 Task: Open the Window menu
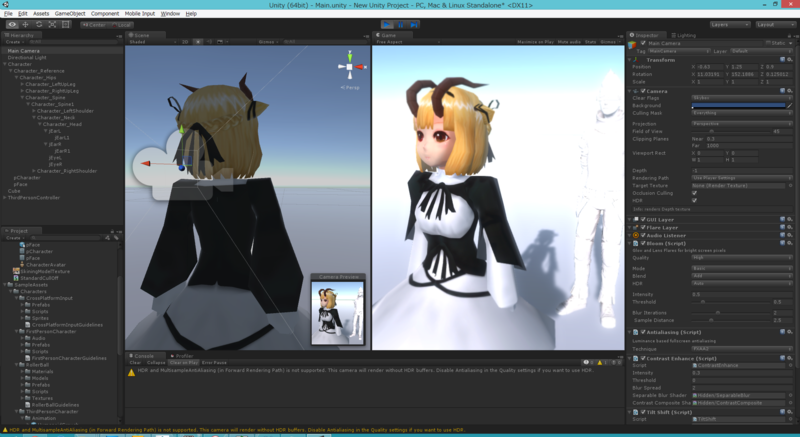pos(170,14)
